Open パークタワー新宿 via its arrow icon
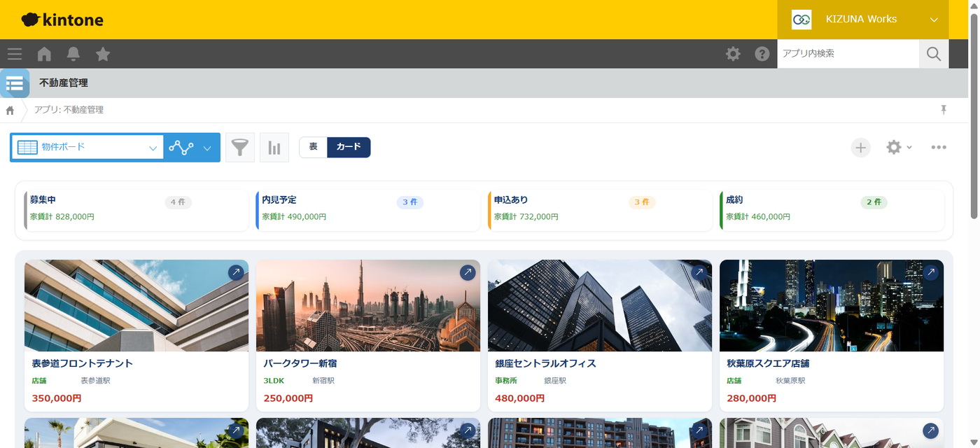Viewport: 980px width, 448px height. click(468, 272)
